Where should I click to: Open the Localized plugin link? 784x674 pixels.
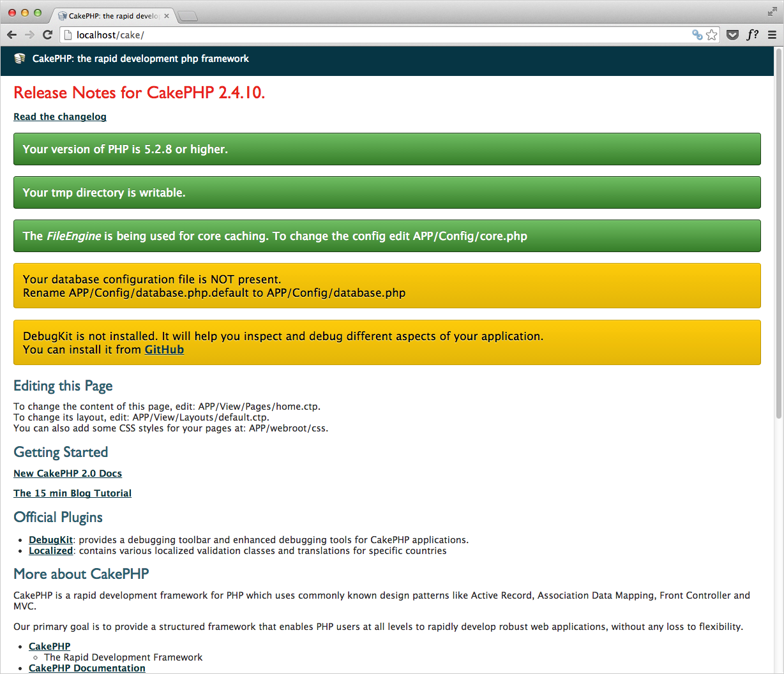click(x=51, y=551)
